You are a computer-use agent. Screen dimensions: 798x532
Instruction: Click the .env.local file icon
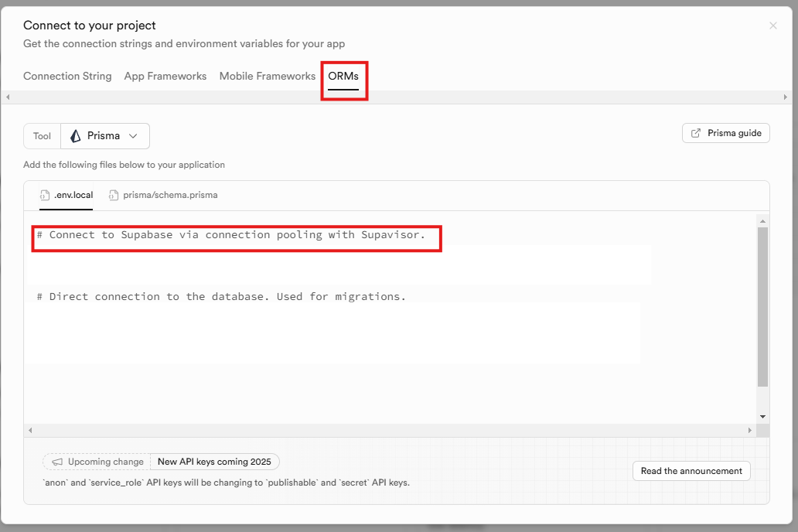pyautogui.click(x=45, y=195)
